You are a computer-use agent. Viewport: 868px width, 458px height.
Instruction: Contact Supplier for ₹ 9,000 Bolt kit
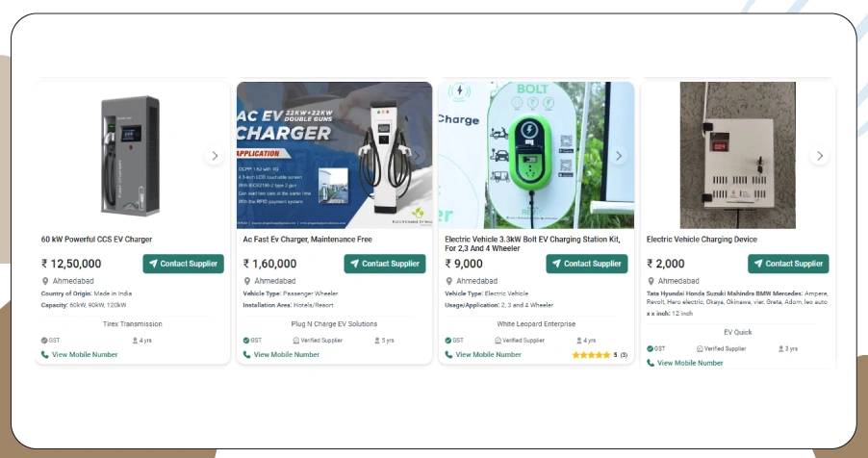point(587,264)
